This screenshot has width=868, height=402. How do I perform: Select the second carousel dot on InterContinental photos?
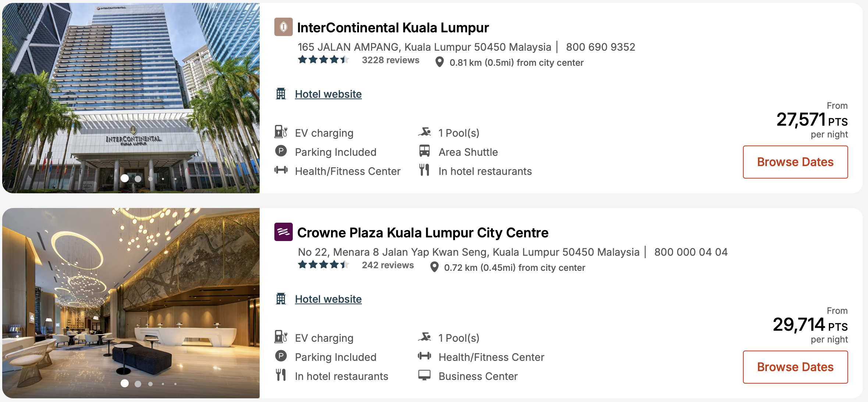(138, 179)
